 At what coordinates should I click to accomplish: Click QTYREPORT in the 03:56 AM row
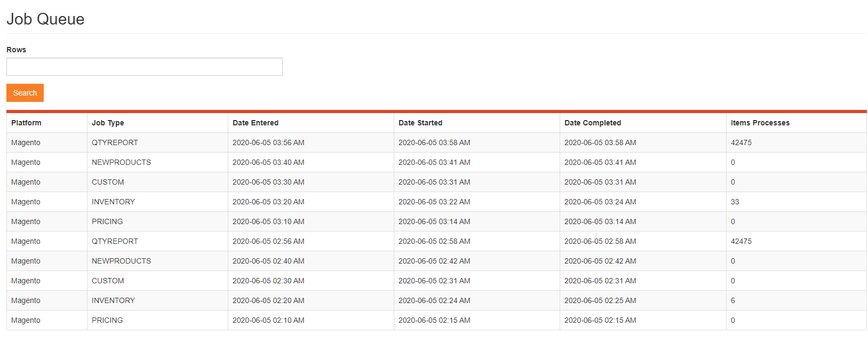click(115, 142)
